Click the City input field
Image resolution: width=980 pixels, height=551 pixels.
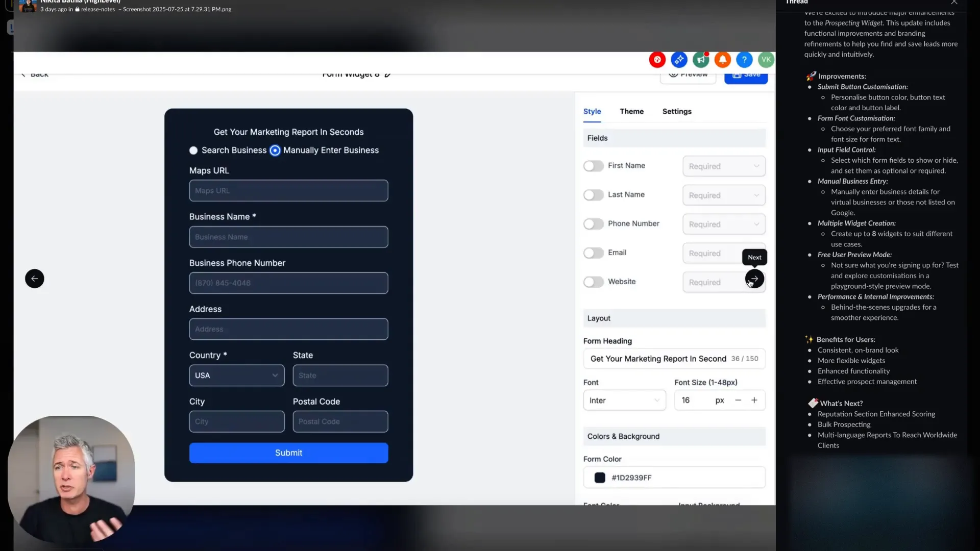pos(237,422)
